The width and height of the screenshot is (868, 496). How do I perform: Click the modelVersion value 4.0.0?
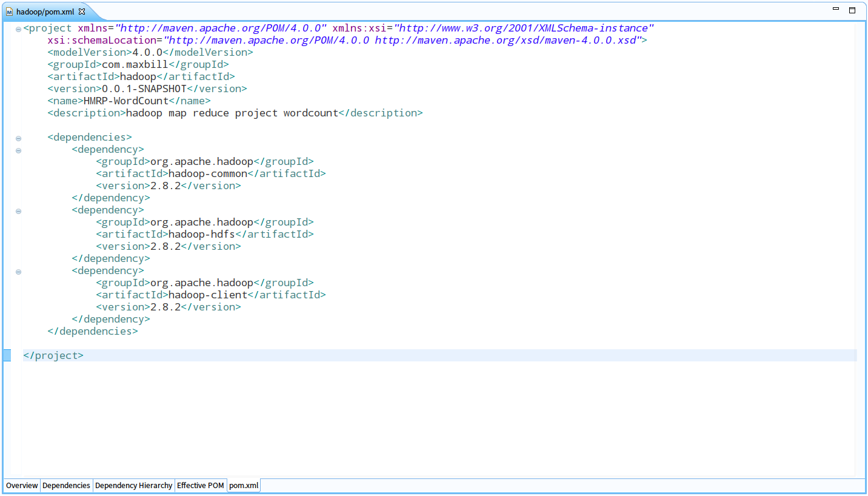pyautogui.click(x=147, y=52)
